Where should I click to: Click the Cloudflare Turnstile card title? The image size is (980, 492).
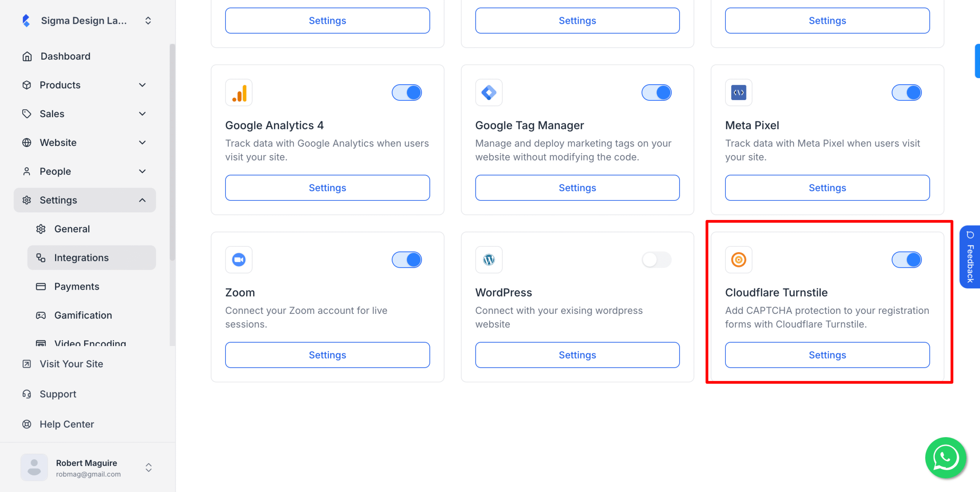point(776,292)
